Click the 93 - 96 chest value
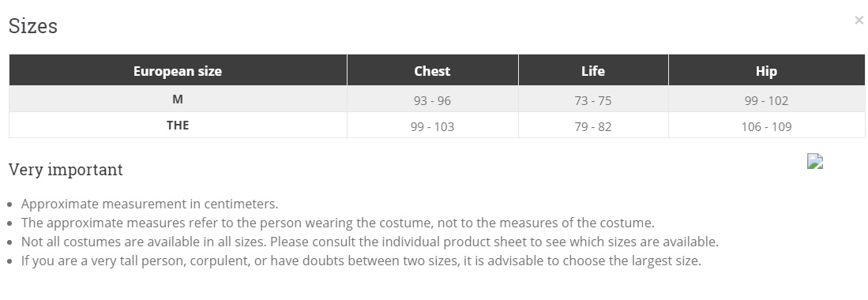Image resolution: width=868 pixels, height=300 pixels. click(432, 101)
